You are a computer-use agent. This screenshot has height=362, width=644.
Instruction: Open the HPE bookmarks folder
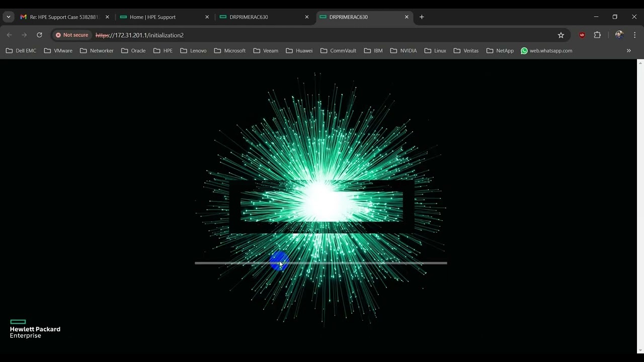[x=163, y=51]
